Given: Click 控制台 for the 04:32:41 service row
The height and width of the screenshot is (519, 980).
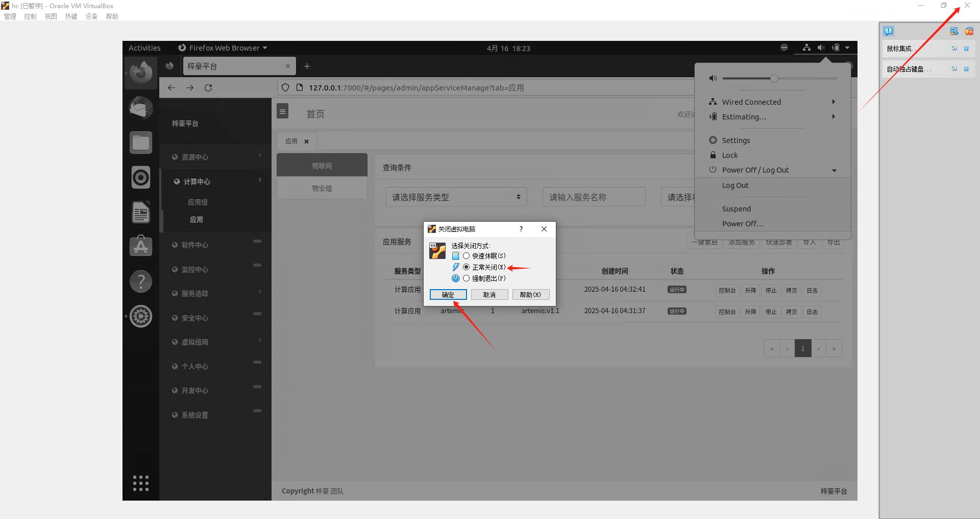Looking at the screenshot, I should tap(727, 290).
